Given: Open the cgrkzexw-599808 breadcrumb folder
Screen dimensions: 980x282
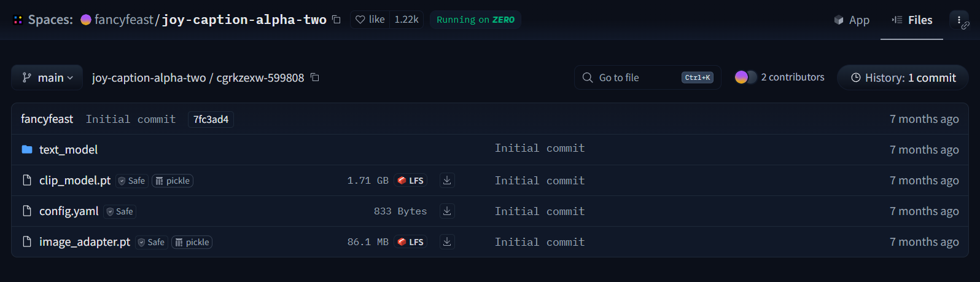Looking at the screenshot, I should coord(260,78).
